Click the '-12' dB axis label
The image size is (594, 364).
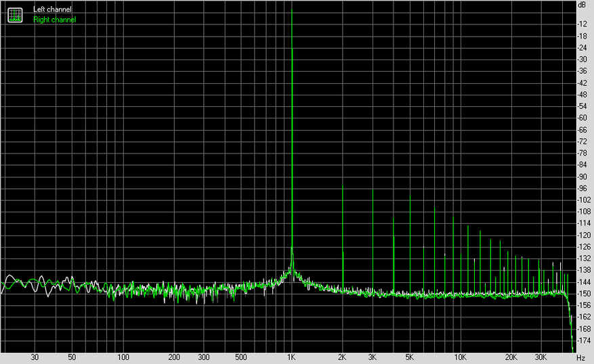click(582, 24)
